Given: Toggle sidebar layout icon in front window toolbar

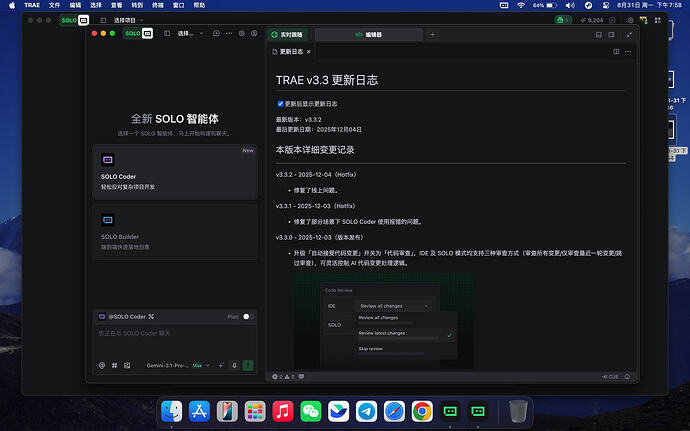Looking at the screenshot, I should [x=167, y=33].
